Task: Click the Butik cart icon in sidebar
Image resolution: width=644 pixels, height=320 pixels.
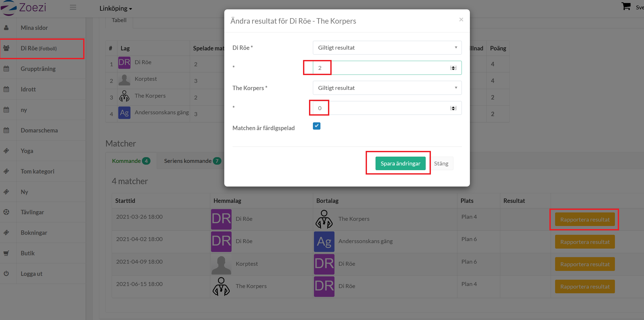Action: click(6, 253)
